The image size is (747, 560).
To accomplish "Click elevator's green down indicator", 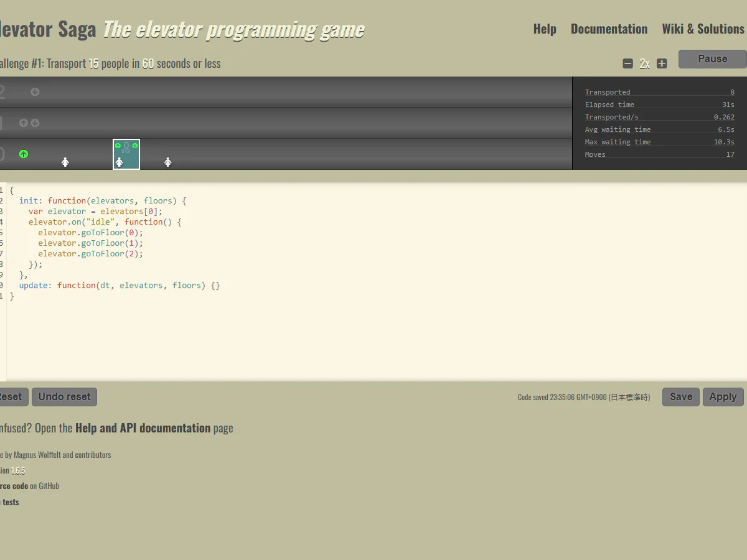I will point(135,146).
